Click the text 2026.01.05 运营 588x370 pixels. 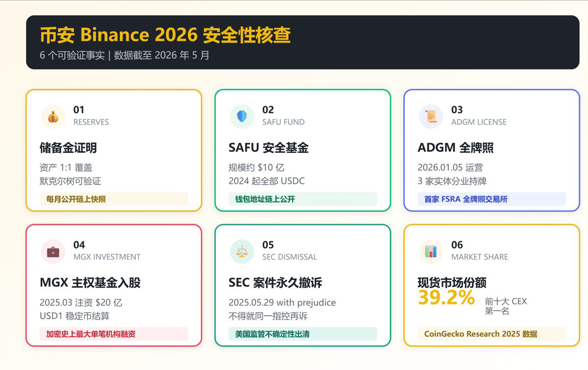pos(450,167)
